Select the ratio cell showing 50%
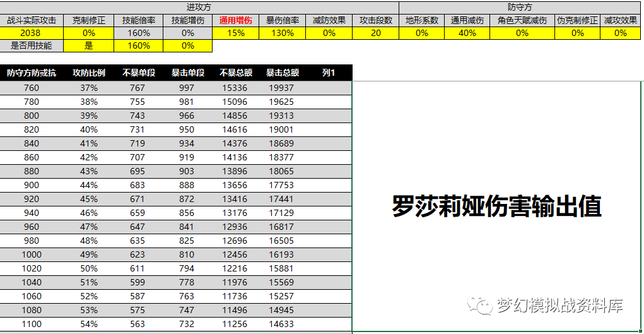This screenshot has width=644, height=334. (x=89, y=268)
